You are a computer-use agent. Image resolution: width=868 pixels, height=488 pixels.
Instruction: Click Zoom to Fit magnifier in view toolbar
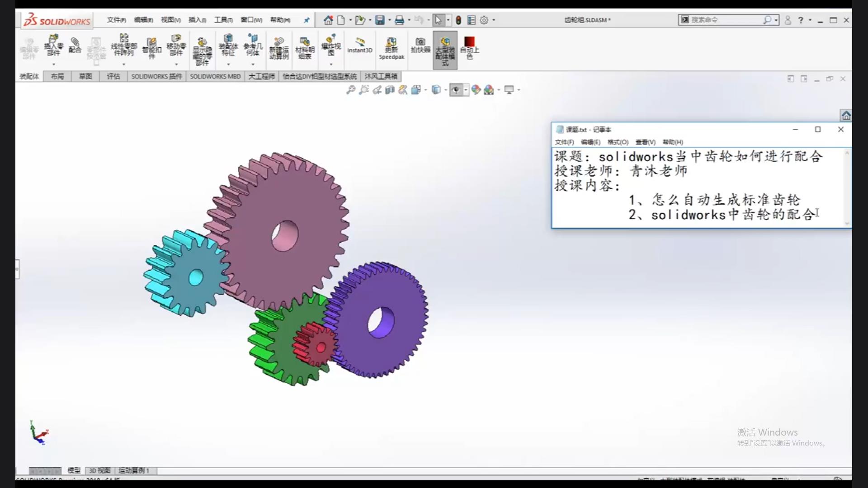click(350, 90)
